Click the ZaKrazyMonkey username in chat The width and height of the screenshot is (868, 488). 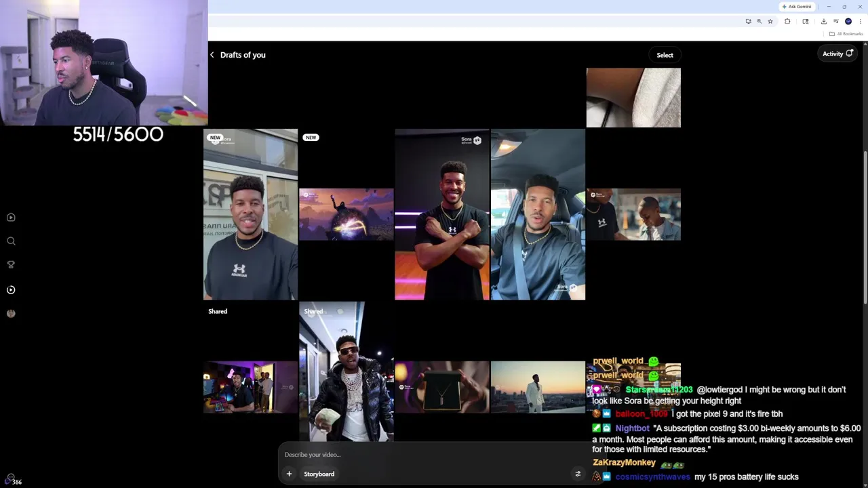[x=624, y=462]
